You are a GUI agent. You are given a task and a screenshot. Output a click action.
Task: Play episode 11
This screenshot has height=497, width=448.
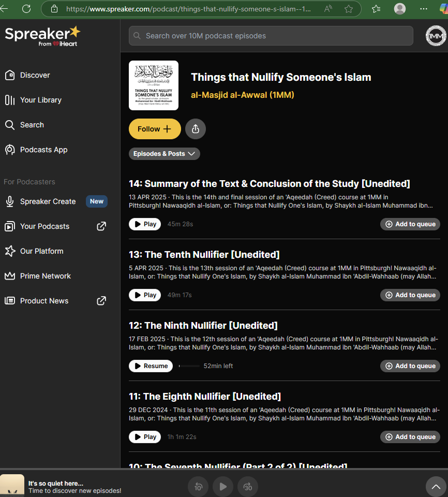coord(145,437)
